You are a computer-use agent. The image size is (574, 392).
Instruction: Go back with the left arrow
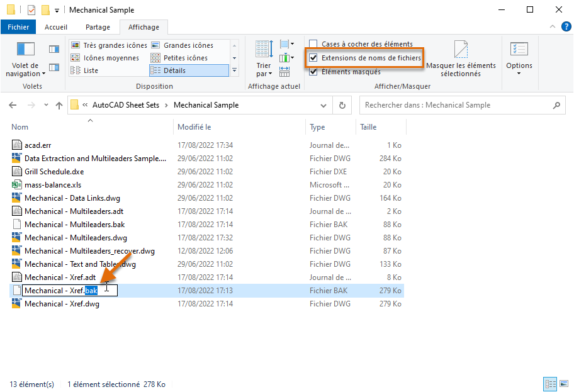pos(13,106)
